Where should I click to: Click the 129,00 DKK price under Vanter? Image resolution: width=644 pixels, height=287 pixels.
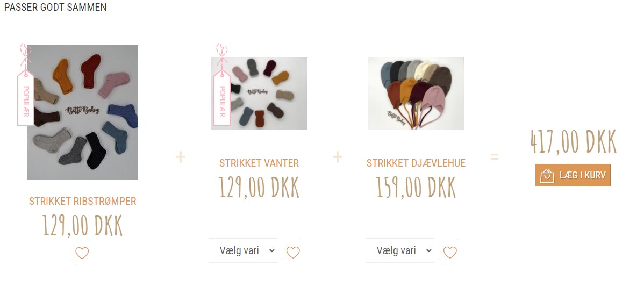259,187
